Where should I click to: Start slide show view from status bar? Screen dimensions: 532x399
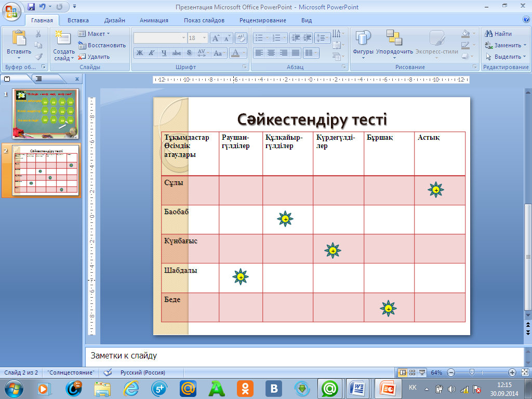[422, 373]
